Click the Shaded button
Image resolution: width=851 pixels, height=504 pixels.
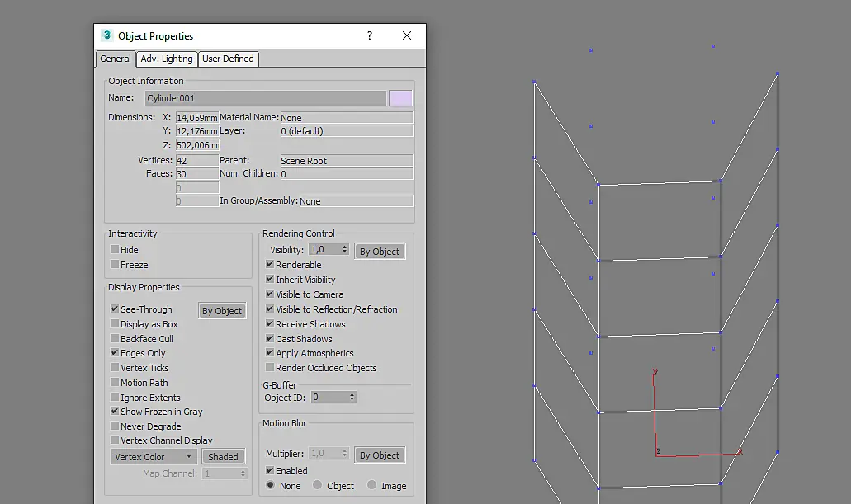[x=223, y=457]
